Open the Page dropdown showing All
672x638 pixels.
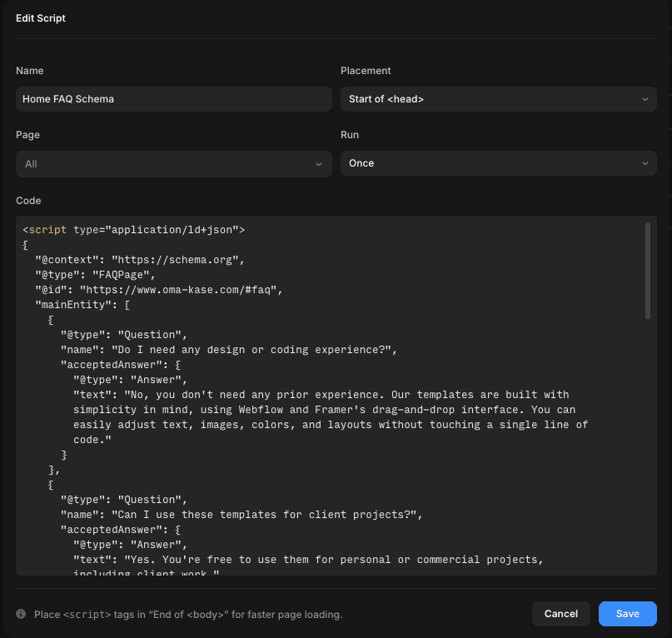(173, 164)
